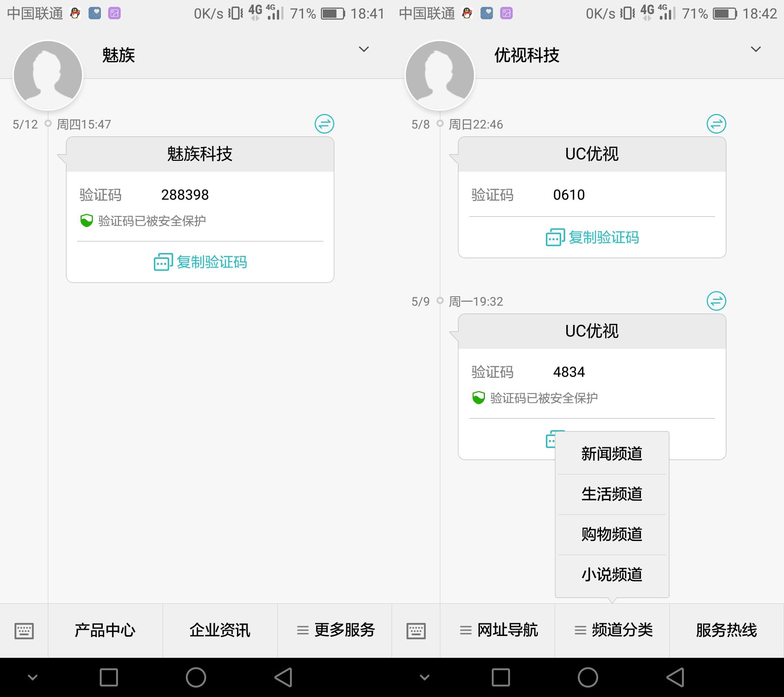
Task: Hide navigation bar on left screen
Action: point(33,677)
